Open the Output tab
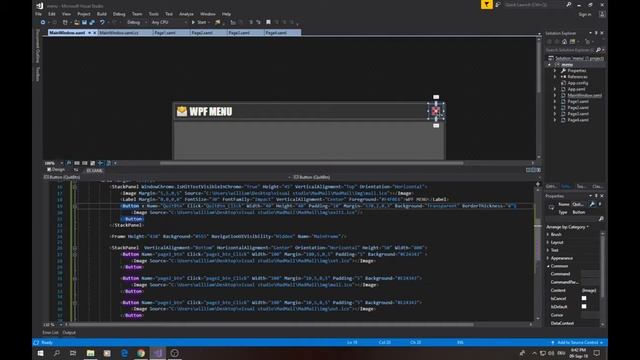This screenshot has height=360, width=640. tap(69, 333)
